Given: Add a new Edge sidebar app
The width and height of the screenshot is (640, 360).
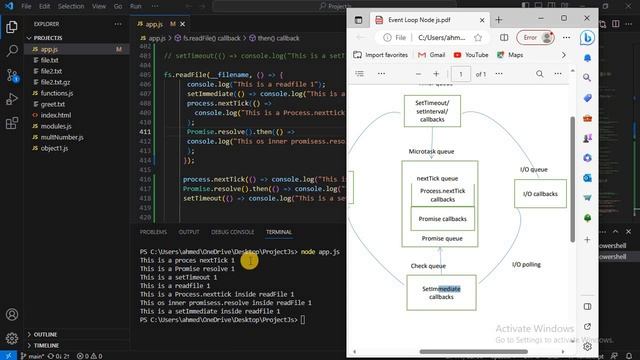Looking at the screenshot, I should pyautogui.click(x=587, y=240).
